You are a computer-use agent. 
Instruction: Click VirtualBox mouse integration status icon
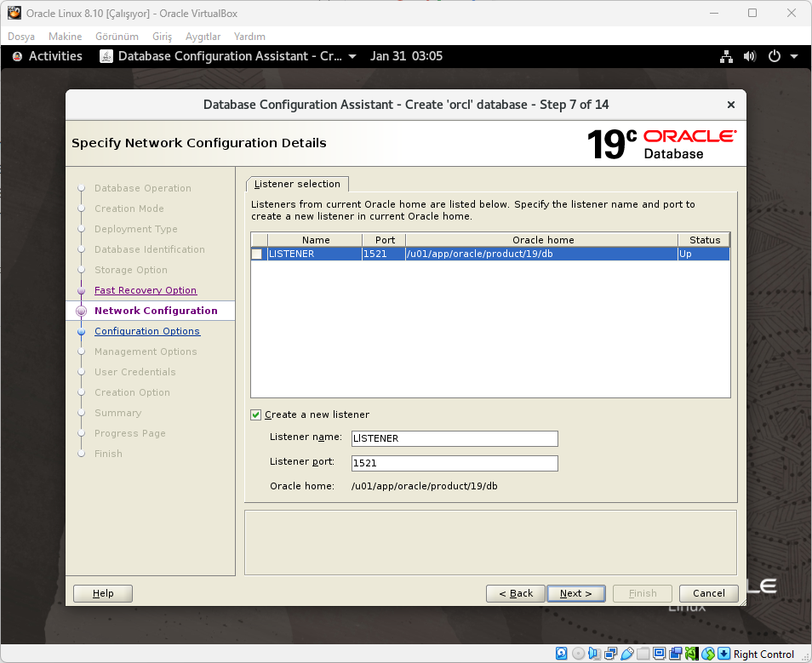708,654
